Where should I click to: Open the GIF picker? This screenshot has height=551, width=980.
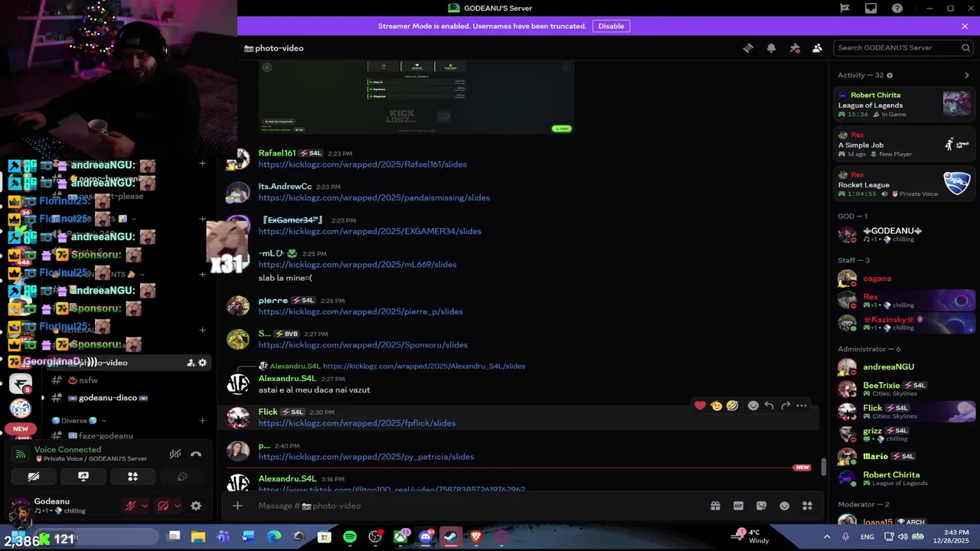(x=738, y=506)
